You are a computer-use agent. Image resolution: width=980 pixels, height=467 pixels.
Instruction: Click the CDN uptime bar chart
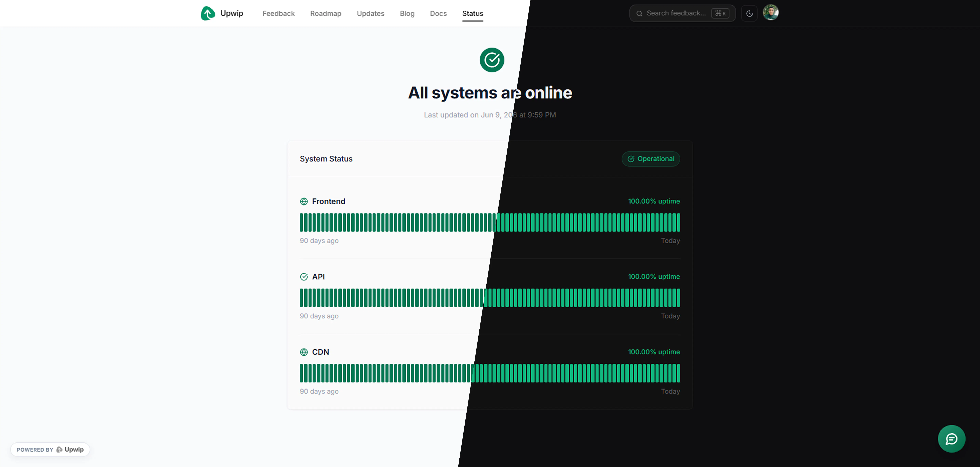[490, 373]
